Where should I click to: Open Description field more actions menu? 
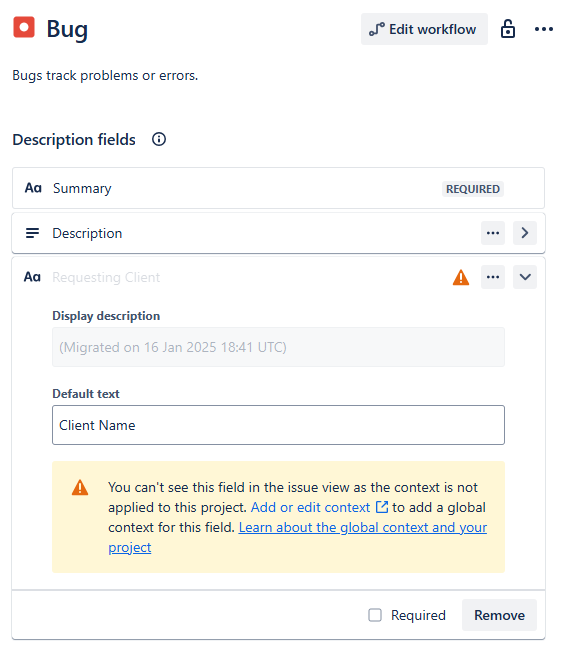pyautogui.click(x=493, y=233)
